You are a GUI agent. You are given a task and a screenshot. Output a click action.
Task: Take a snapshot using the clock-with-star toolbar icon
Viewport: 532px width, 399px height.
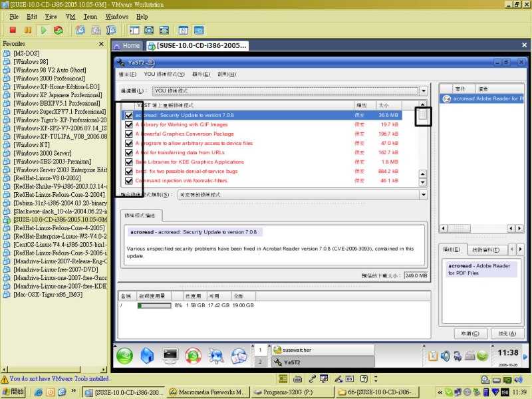click(80, 30)
